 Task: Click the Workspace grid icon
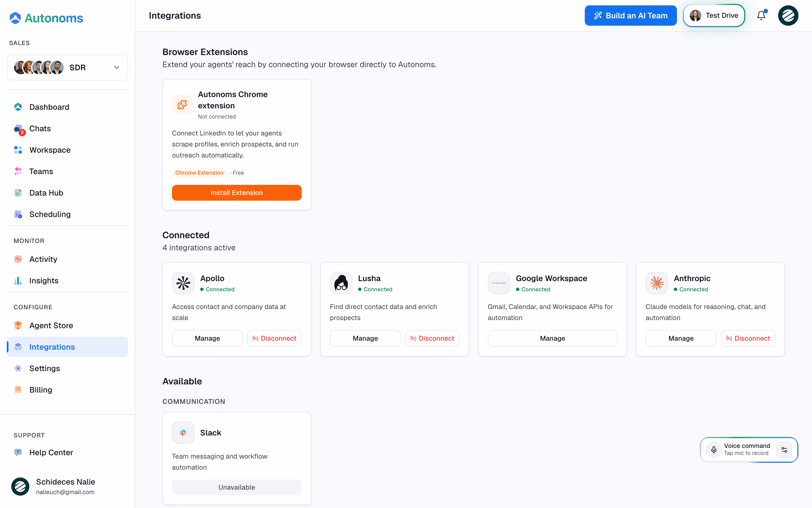pos(18,150)
